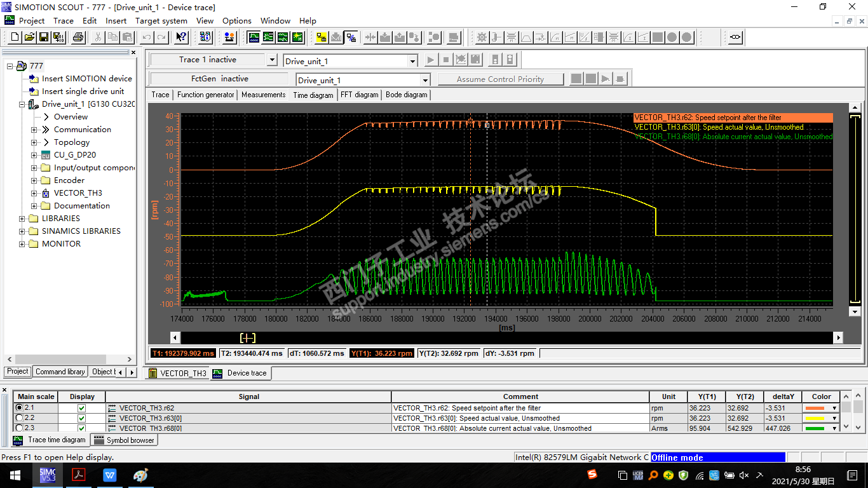
Task: Open the Symbol browser tab at bottom
Action: point(125,440)
